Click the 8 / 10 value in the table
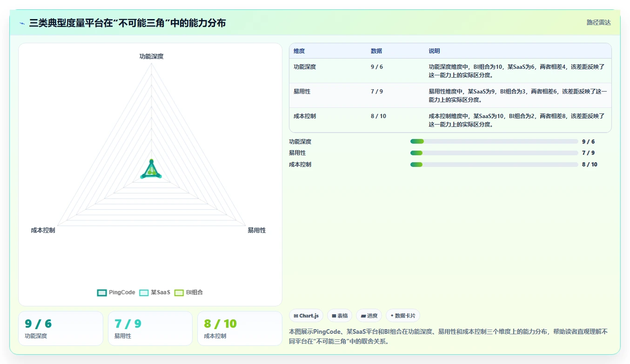The height and width of the screenshot is (364, 630). [378, 116]
